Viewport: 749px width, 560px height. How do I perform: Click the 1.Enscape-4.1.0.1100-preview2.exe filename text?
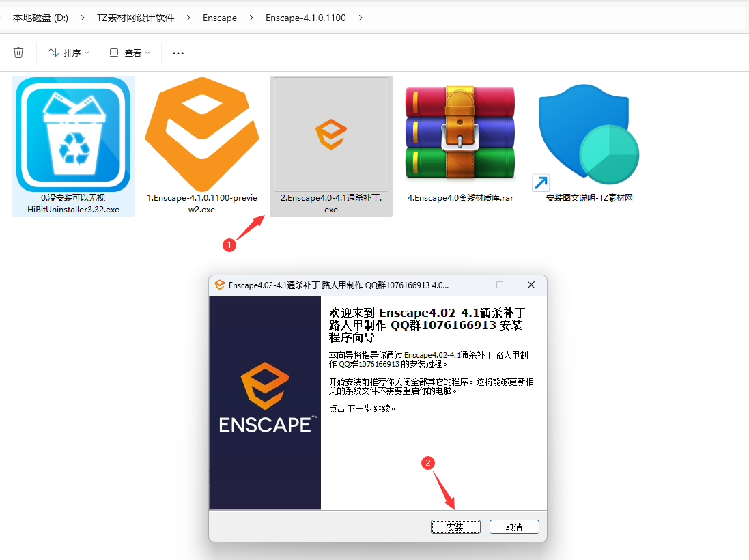point(202,204)
